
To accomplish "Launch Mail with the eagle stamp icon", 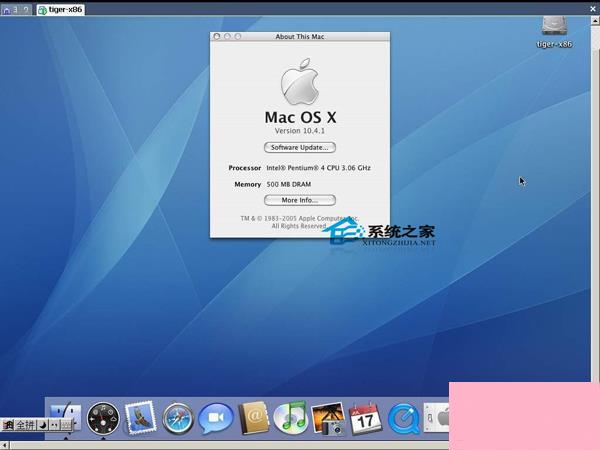I will (x=140, y=417).
